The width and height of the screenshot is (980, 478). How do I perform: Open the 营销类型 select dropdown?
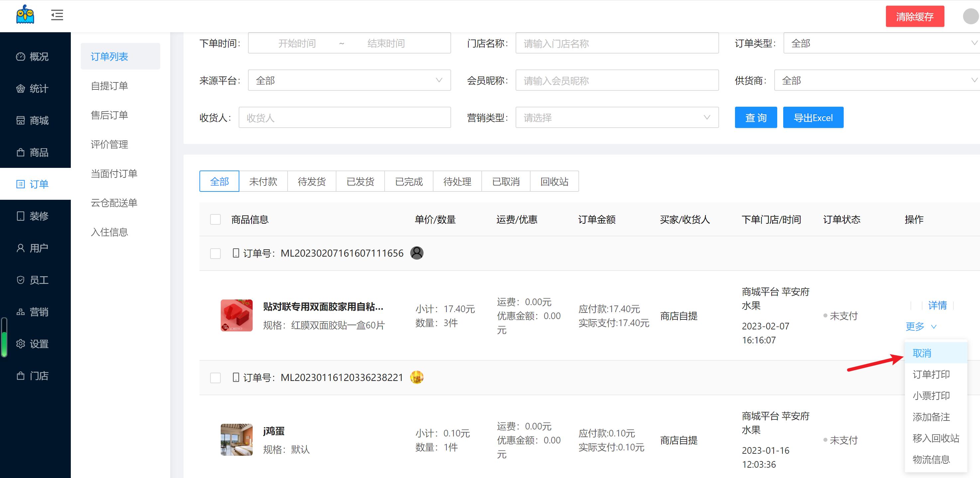tap(616, 117)
